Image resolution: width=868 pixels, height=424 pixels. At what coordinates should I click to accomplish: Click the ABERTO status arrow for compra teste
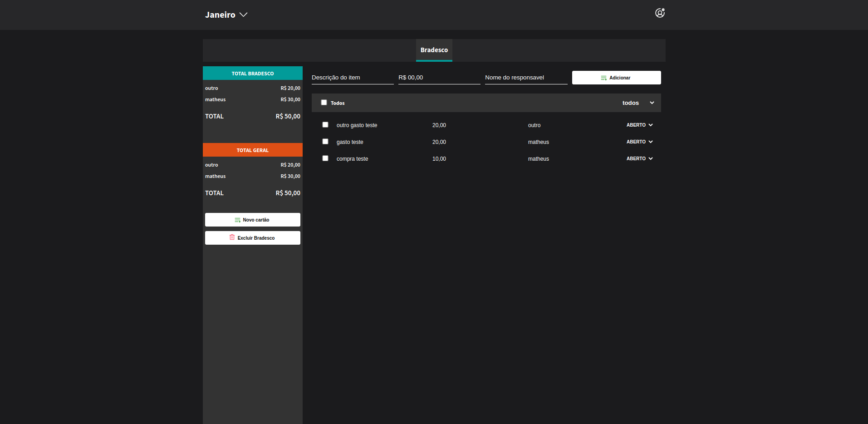click(651, 158)
